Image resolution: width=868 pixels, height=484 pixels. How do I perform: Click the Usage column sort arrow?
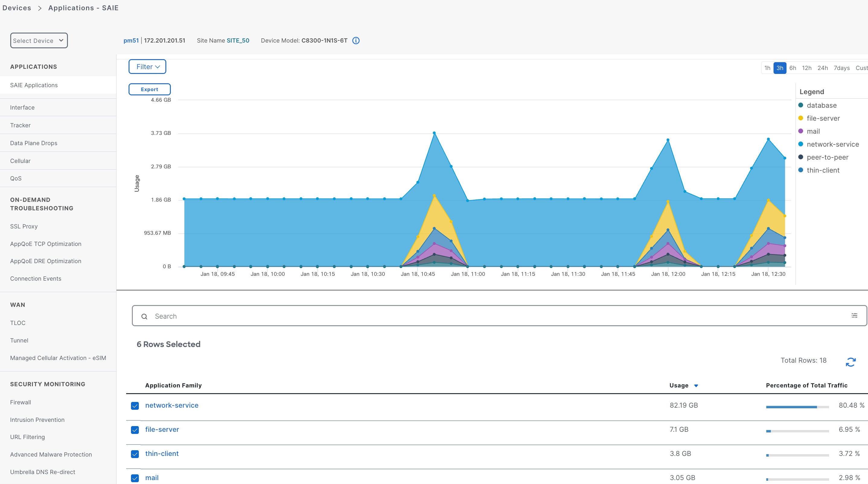coord(696,386)
